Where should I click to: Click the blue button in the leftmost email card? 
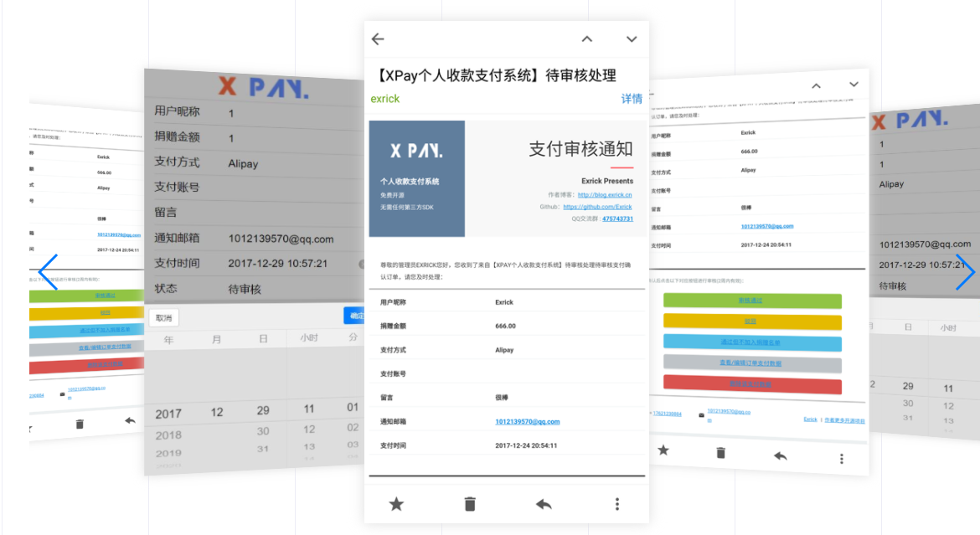click(x=86, y=329)
